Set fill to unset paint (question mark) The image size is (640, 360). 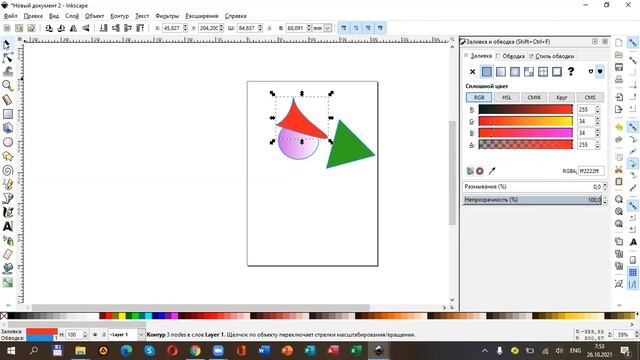[x=571, y=72]
